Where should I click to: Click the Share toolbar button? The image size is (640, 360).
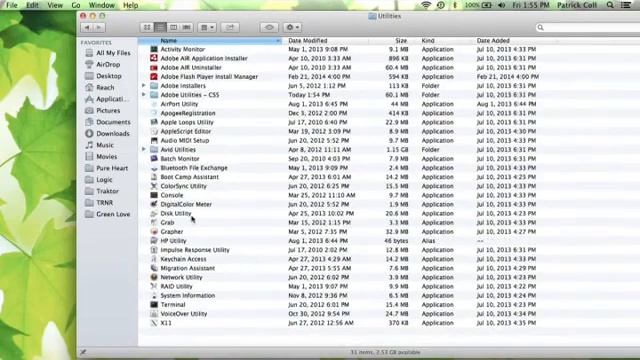[230, 27]
